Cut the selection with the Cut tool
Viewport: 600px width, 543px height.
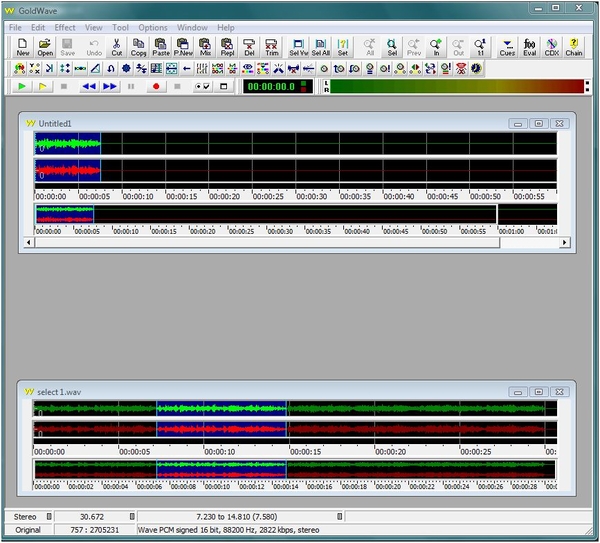tap(117, 47)
